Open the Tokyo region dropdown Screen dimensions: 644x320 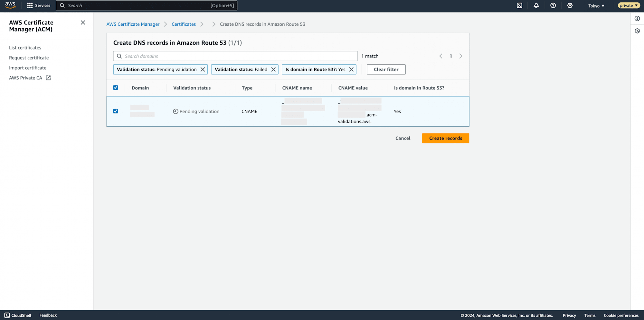point(596,6)
